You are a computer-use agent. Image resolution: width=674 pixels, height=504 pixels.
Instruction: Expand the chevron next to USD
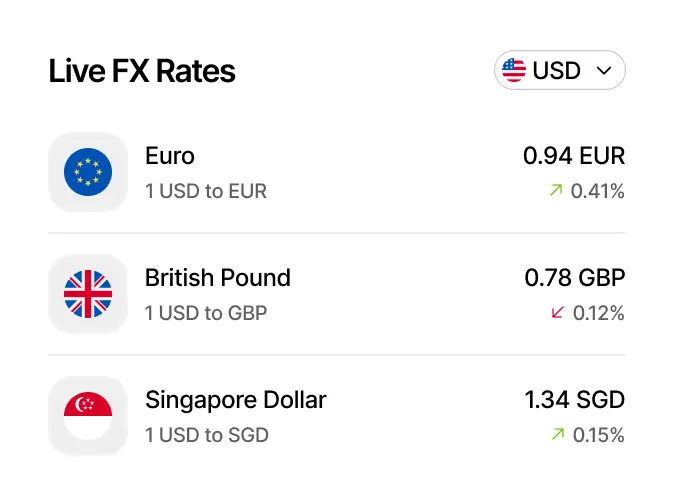603,71
